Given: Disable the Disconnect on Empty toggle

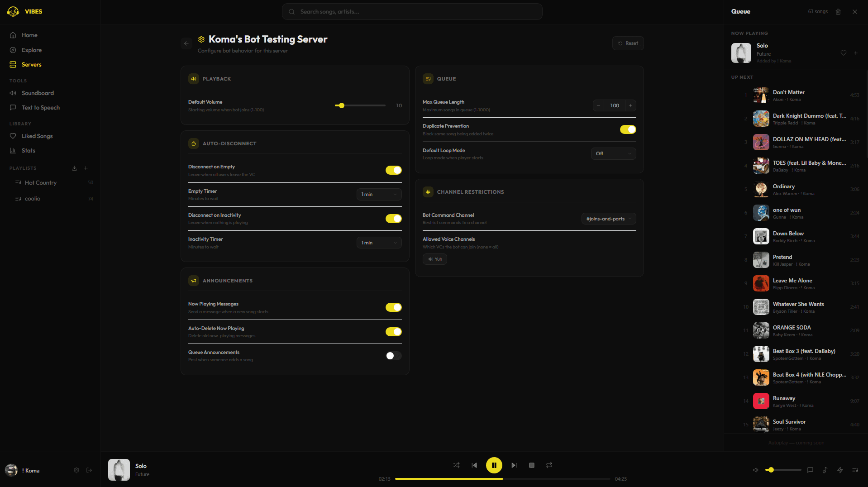Looking at the screenshot, I should 393,170.
